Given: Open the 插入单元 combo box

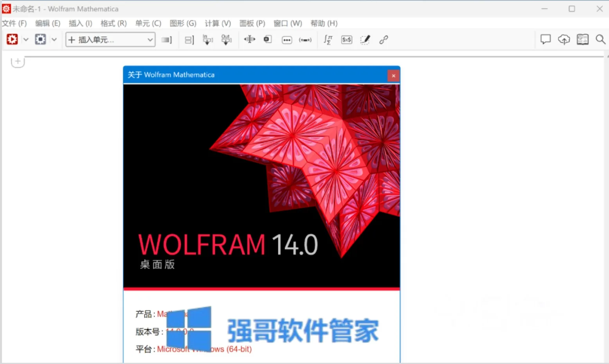Looking at the screenshot, I should click(110, 40).
